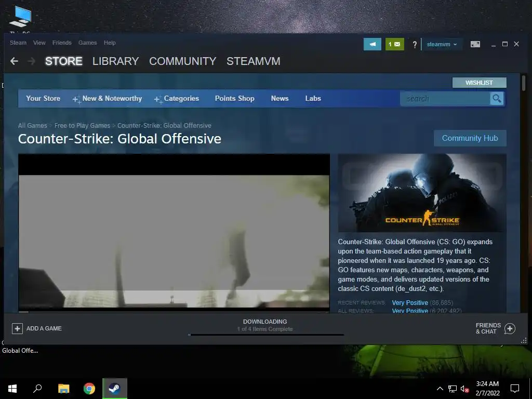Image resolution: width=532 pixels, height=399 pixels.
Task: Open the inbox envelope notification button
Action: [395, 44]
